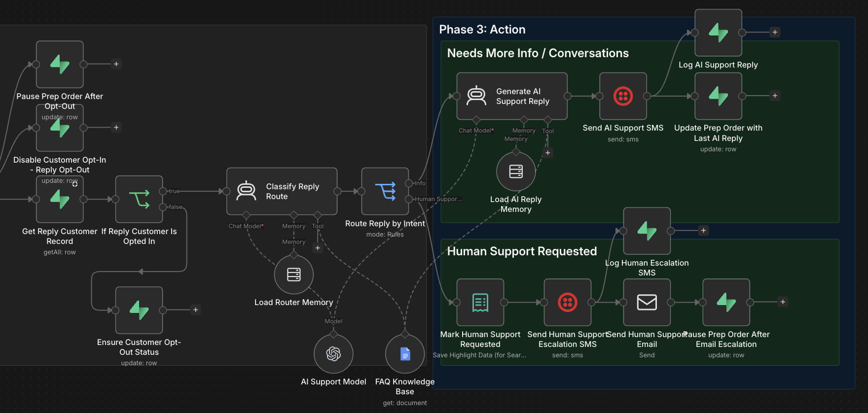This screenshot has width=868, height=413.
Task: Click the Model connector above AI Support Model
Action: [x=333, y=334]
